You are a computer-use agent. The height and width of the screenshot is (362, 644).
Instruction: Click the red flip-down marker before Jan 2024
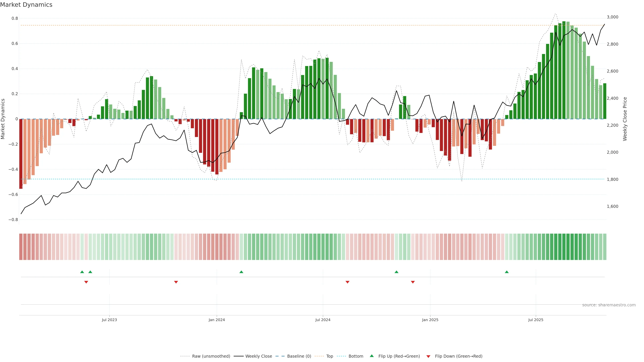click(176, 282)
